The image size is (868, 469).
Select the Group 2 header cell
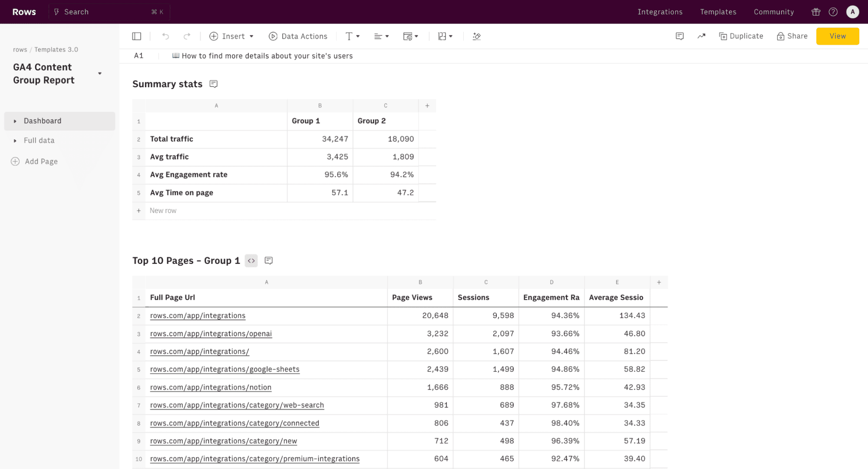click(x=386, y=121)
